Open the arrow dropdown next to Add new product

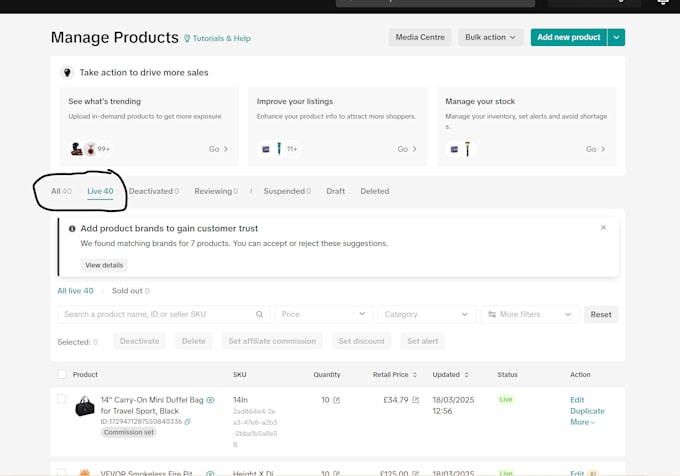click(x=616, y=37)
